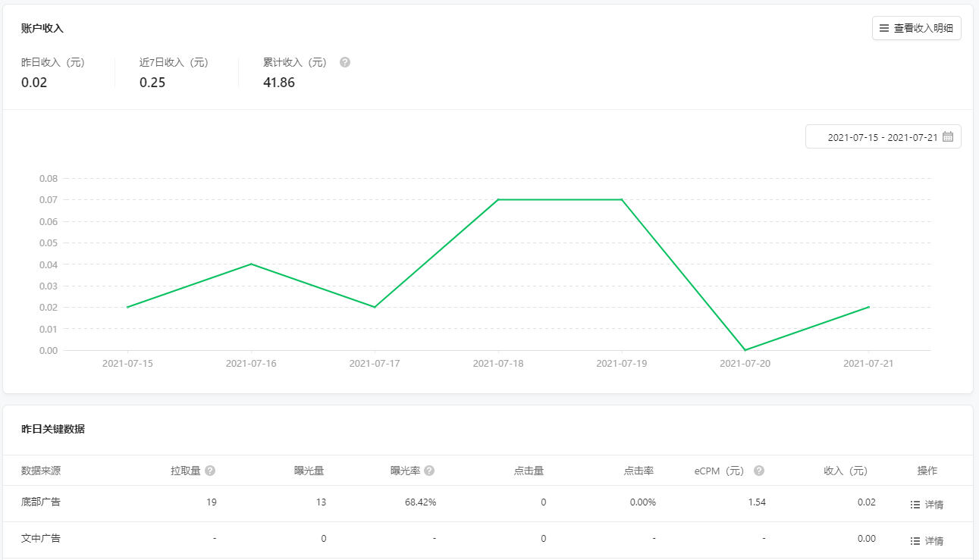Click chart data point at 2021-07-20

pyautogui.click(x=745, y=350)
